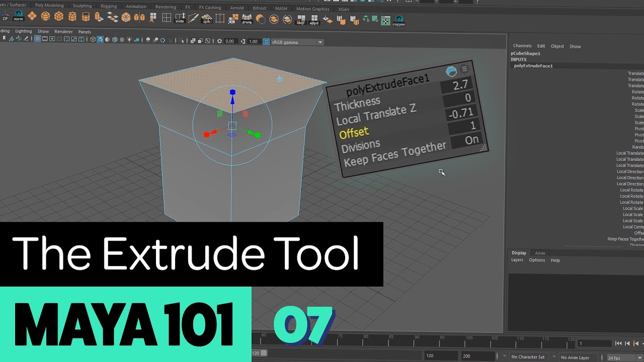The image size is (644, 362).
Task: Toggle wireframe shading in viewport toolbar
Action: point(93,40)
